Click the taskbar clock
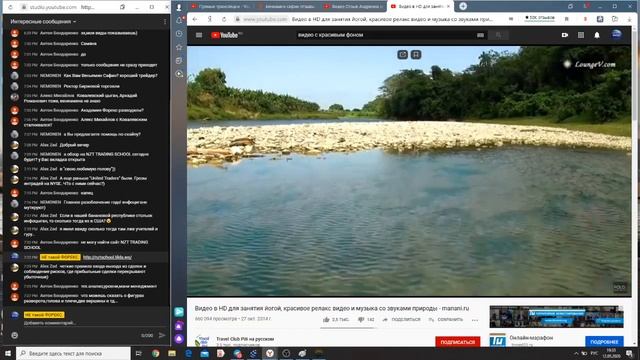 point(611,353)
